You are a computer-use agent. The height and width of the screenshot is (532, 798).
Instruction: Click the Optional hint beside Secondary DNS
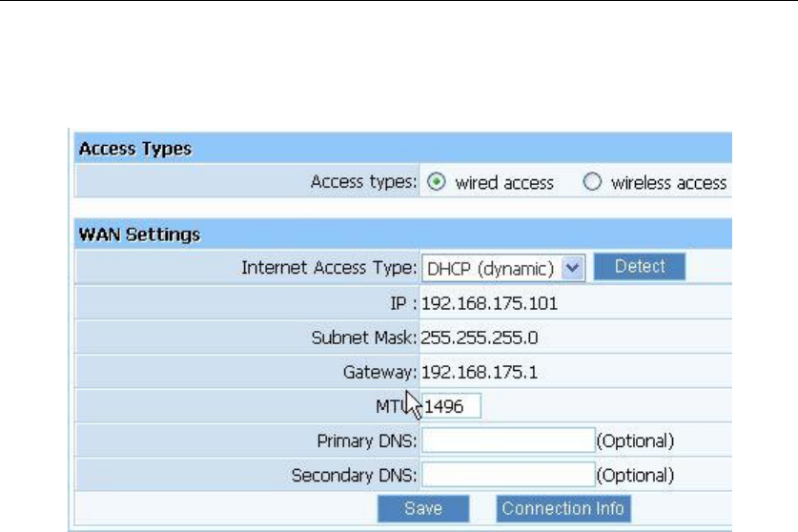pos(635,475)
